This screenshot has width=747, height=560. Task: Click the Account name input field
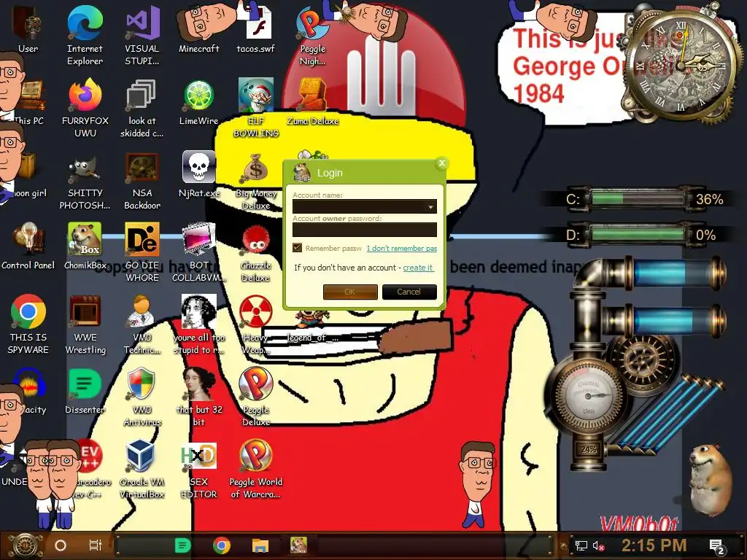pyautogui.click(x=365, y=206)
